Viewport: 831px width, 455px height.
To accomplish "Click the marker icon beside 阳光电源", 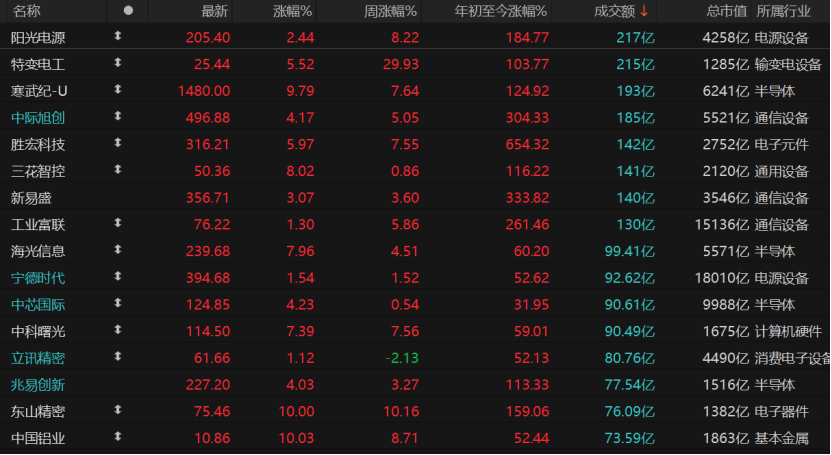I will click(118, 37).
